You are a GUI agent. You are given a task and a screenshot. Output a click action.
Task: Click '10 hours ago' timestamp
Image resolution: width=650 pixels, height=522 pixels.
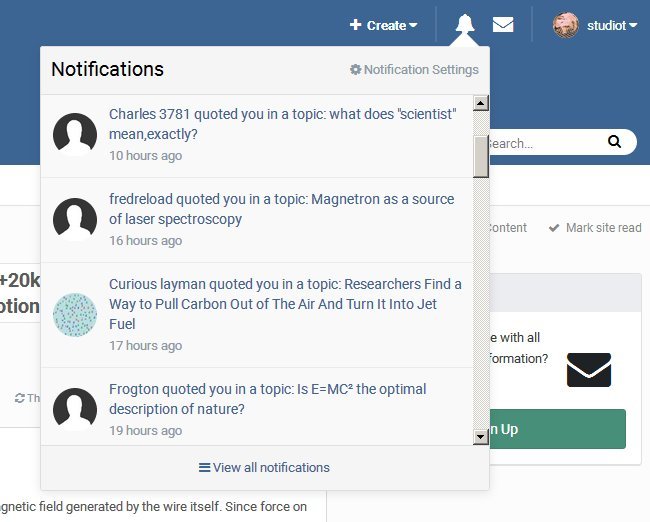(146, 156)
